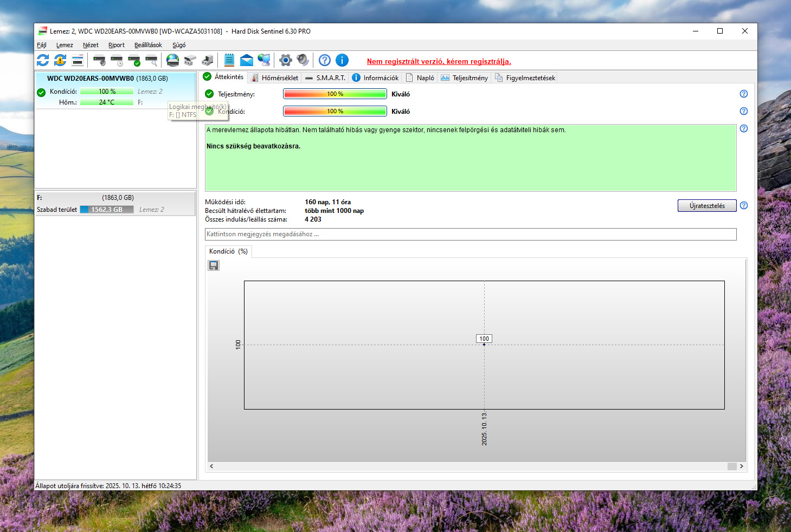Image resolution: width=791 pixels, height=532 pixels.
Task: Click the 2025.10.13 chart date label
Action: pyautogui.click(x=484, y=429)
